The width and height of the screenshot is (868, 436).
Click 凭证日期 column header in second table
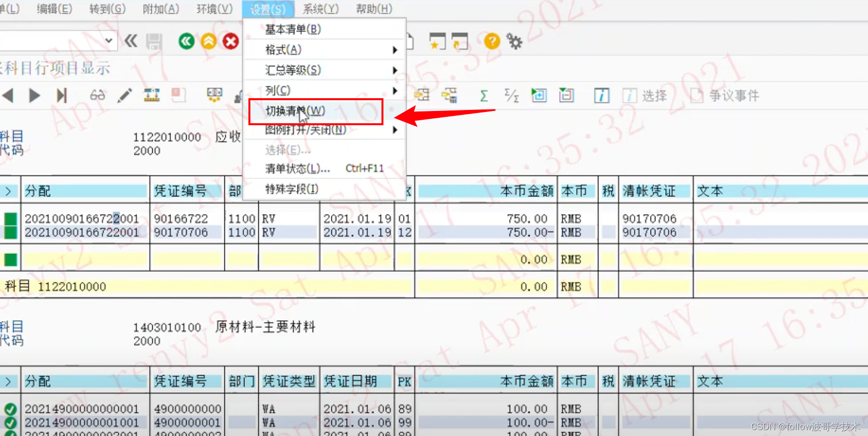click(357, 381)
